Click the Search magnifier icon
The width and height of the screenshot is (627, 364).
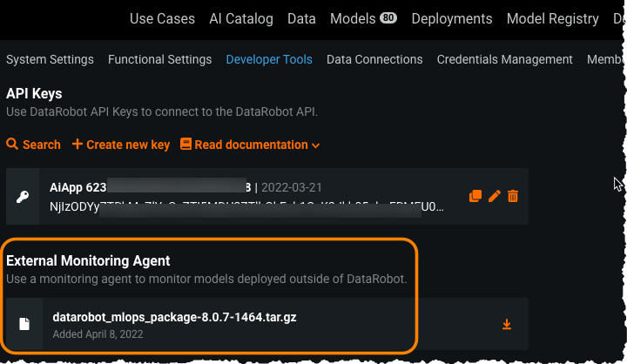click(x=12, y=145)
